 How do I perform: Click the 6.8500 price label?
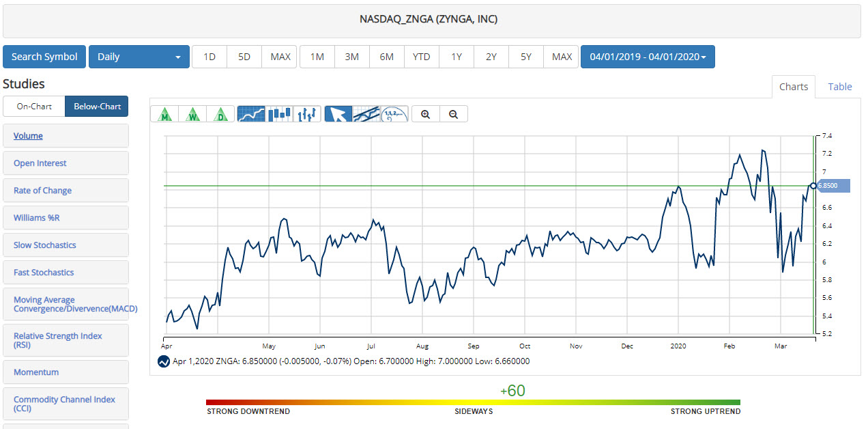coord(834,185)
